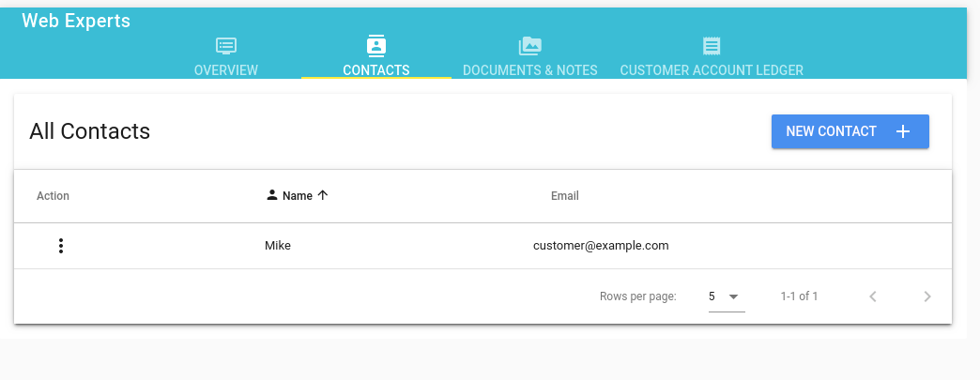The width and height of the screenshot is (980, 380).
Task: Click the person icon beside Name header
Action: click(272, 195)
